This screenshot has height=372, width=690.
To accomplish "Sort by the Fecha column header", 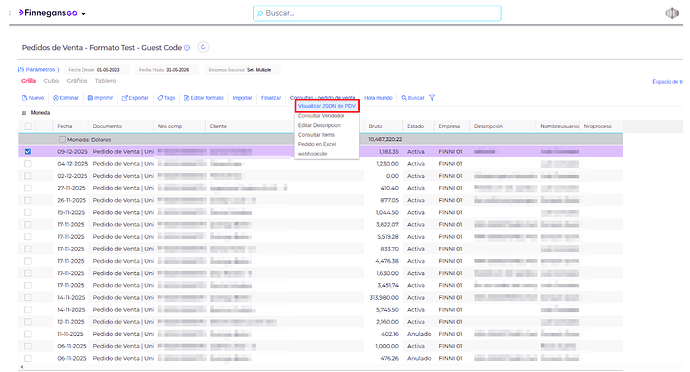I will click(x=65, y=126).
